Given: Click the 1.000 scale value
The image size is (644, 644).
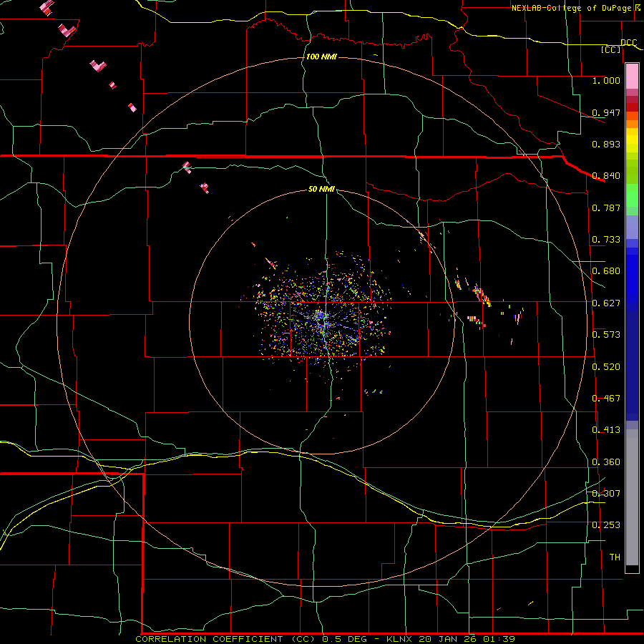Looking at the screenshot, I should [x=606, y=80].
